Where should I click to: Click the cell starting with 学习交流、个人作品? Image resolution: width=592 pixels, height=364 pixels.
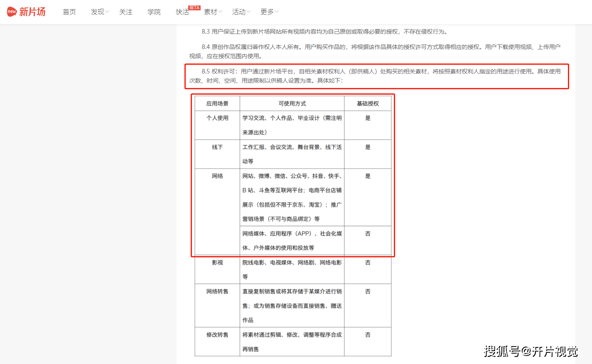(x=292, y=125)
